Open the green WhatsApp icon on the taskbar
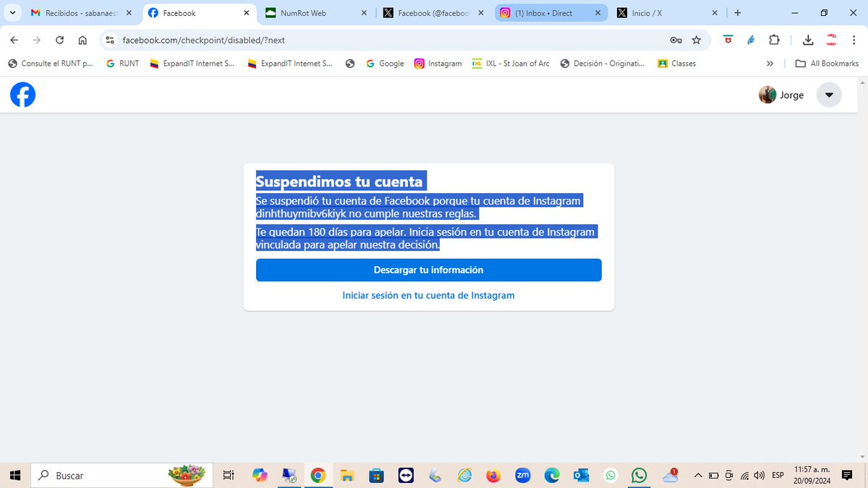Image resolution: width=868 pixels, height=488 pixels. 639,475
